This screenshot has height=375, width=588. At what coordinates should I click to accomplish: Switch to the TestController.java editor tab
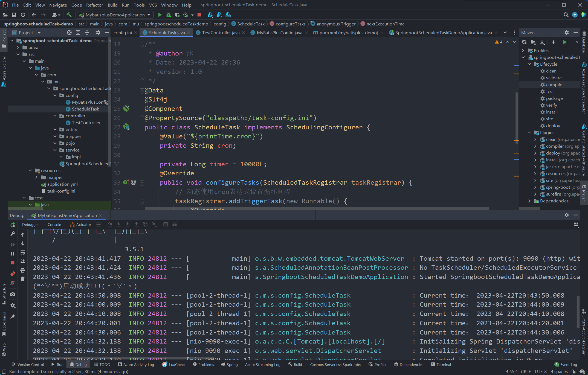point(221,33)
